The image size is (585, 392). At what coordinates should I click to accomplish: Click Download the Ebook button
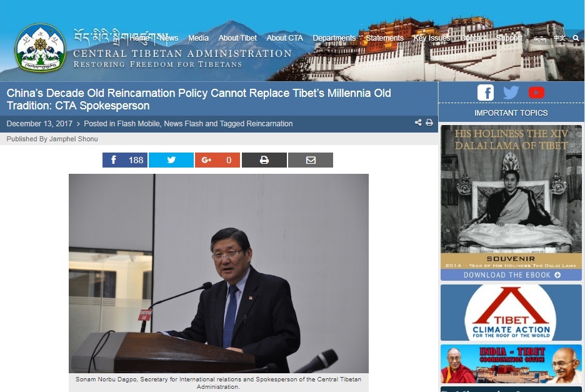click(511, 275)
